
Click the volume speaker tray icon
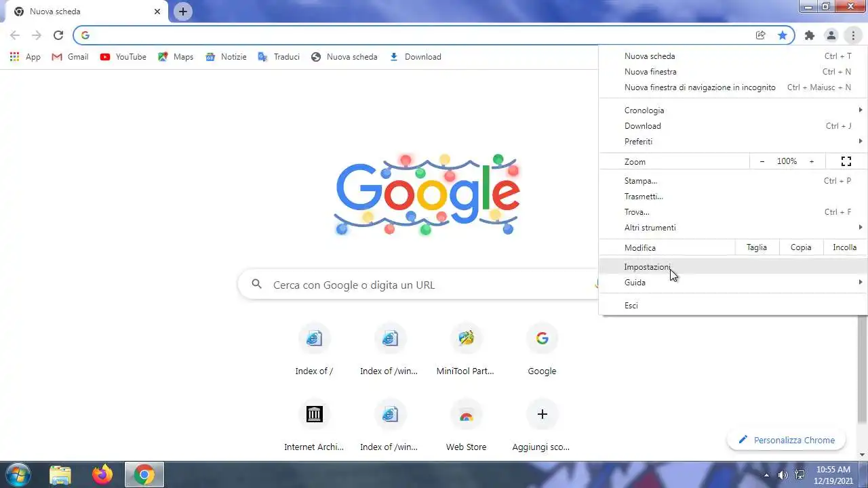point(783,475)
